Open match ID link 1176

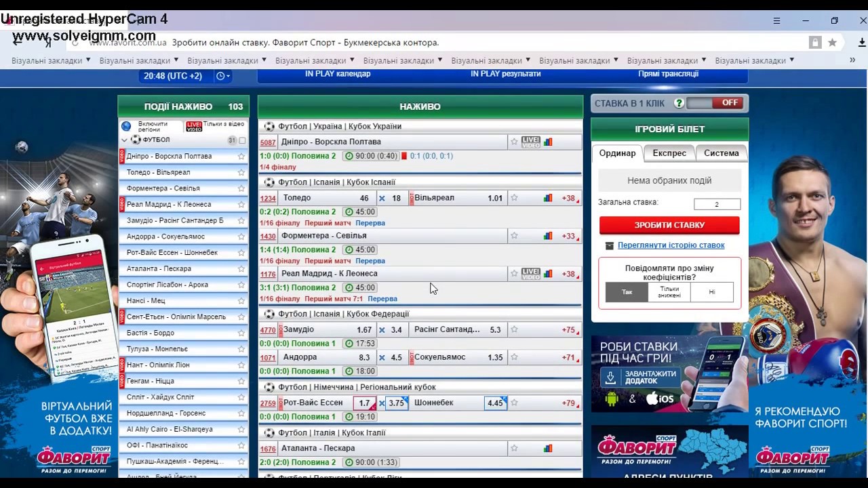pyautogui.click(x=268, y=274)
